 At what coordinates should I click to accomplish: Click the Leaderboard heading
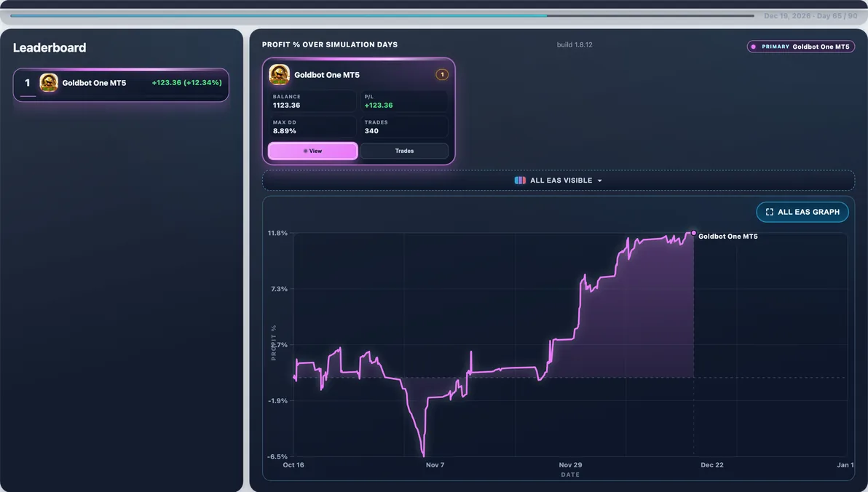[x=50, y=47]
